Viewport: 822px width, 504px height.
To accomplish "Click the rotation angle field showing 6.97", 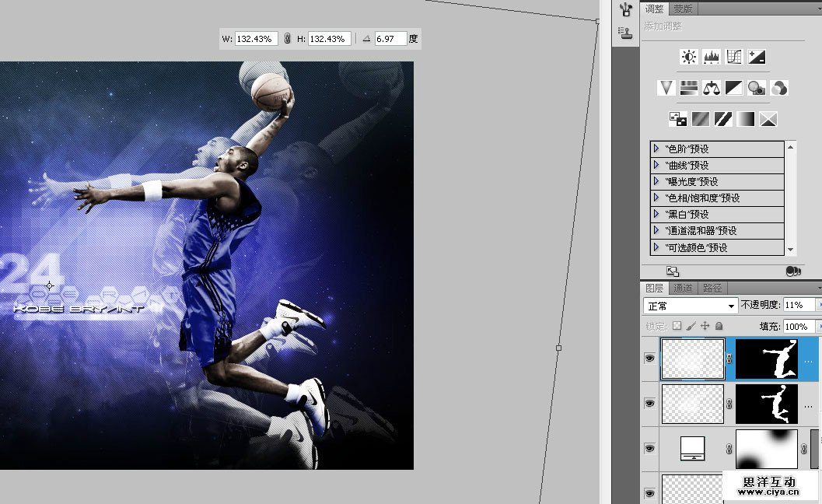I will click(x=390, y=38).
